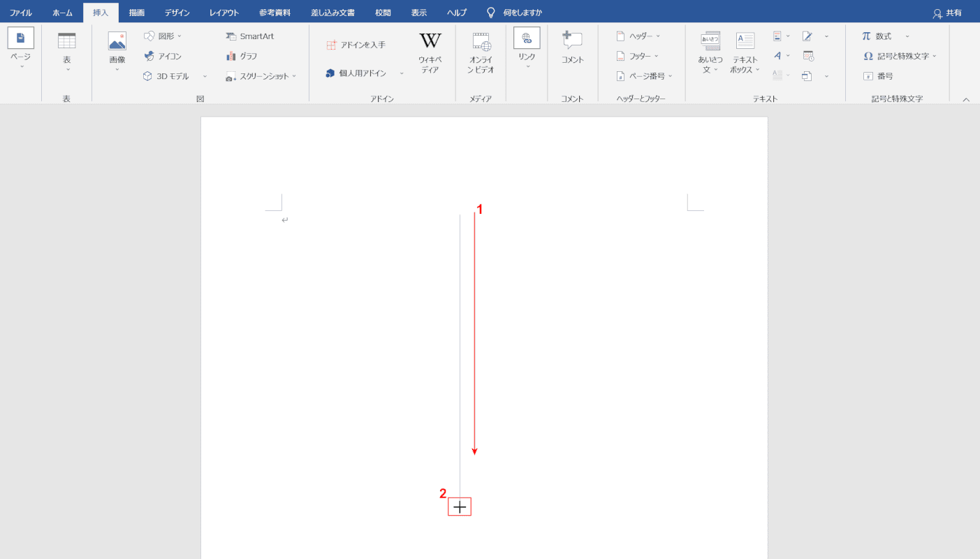Expand the signature line dropdown arrow
980x559 pixels.
point(826,36)
